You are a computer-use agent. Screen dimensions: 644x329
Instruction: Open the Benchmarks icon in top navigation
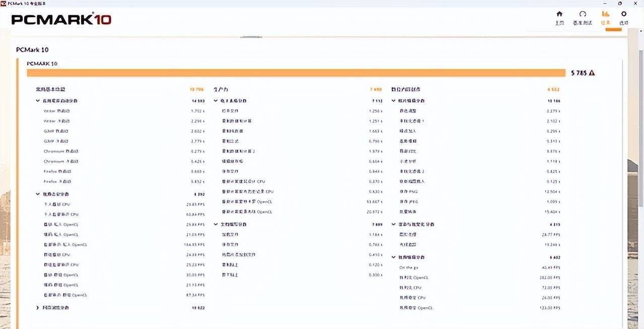tap(583, 14)
